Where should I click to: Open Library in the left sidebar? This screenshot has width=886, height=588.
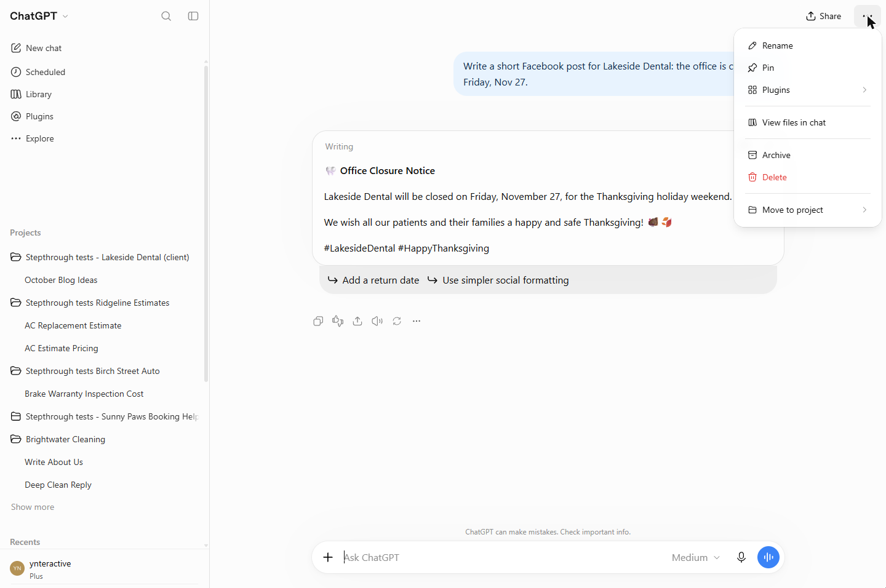point(31,94)
